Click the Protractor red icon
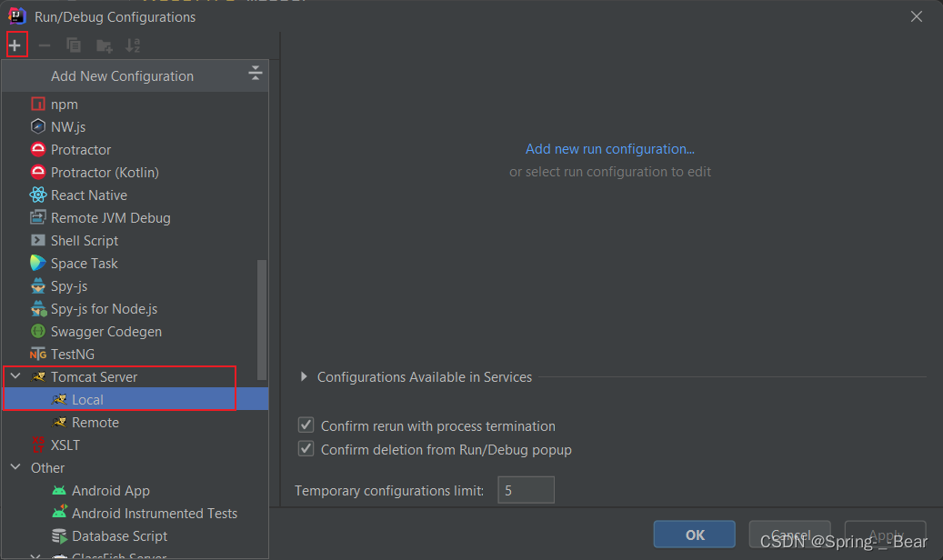 pyautogui.click(x=38, y=149)
